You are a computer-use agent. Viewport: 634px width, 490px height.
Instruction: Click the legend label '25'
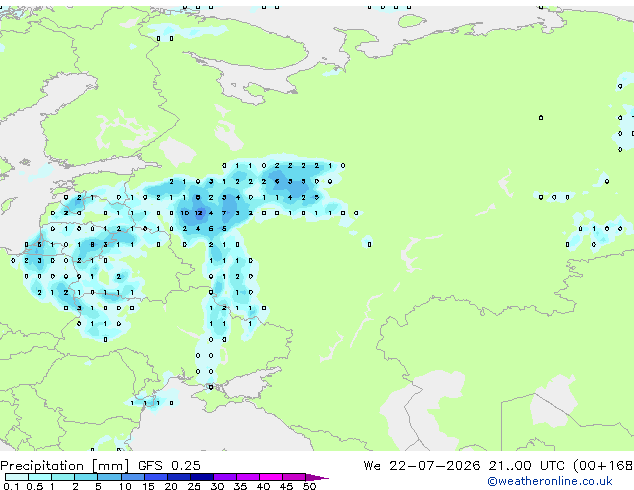point(194,486)
